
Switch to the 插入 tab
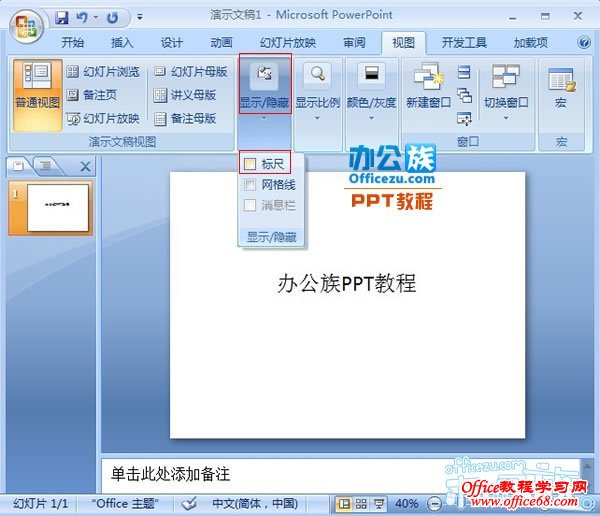122,42
